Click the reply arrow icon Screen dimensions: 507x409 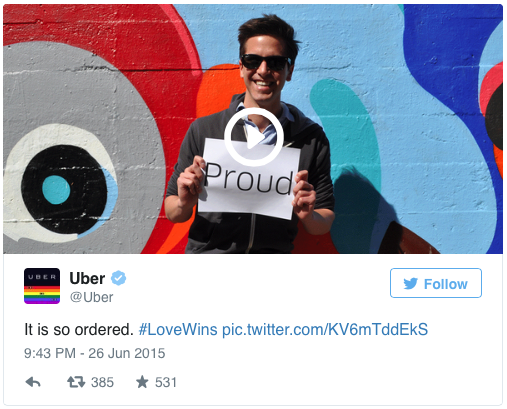pos(33,382)
